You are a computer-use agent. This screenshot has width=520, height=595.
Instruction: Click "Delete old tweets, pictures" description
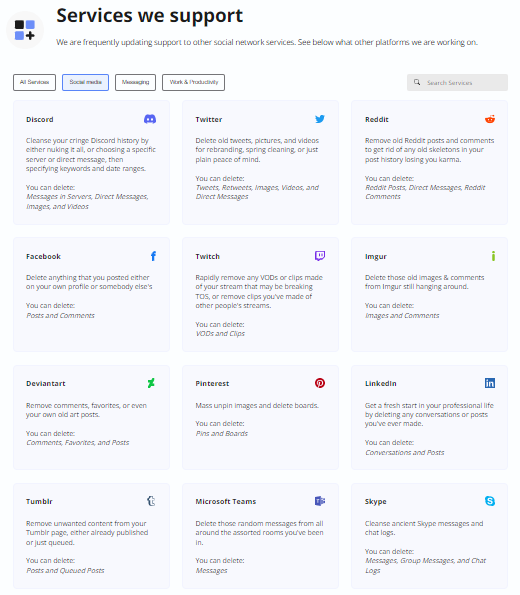(x=257, y=150)
